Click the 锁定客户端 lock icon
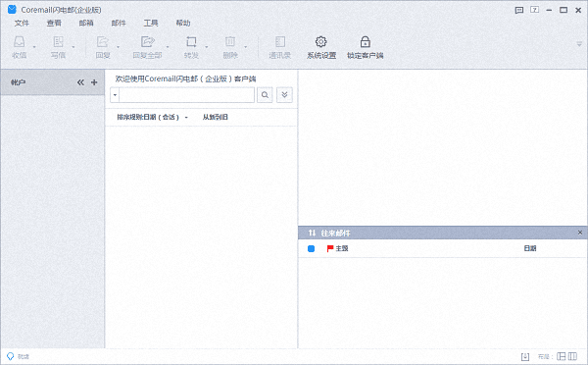The width and height of the screenshot is (588, 365). click(365, 42)
